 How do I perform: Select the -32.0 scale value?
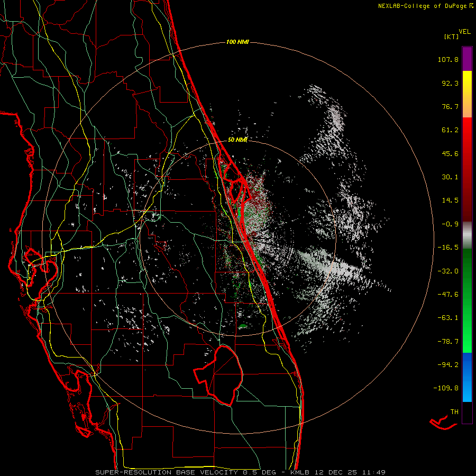(448, 271)
